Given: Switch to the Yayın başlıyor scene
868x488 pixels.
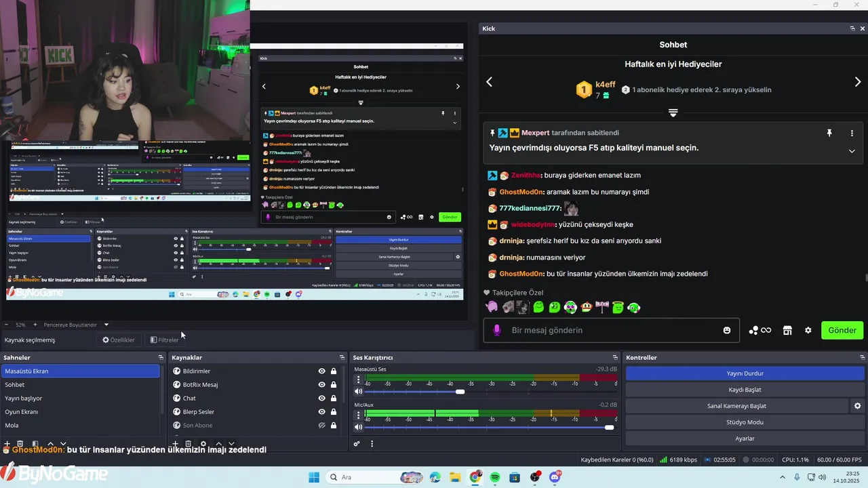Looking at the screenshot, I should pos(80,398).
